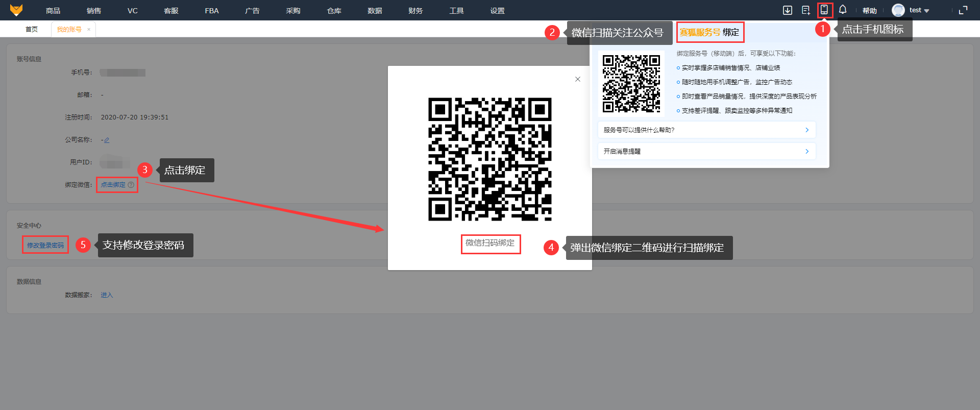Open the 商品 menu
Viewport: 980px width, 410px height.
pyautogui.click(x=53, y=11)
